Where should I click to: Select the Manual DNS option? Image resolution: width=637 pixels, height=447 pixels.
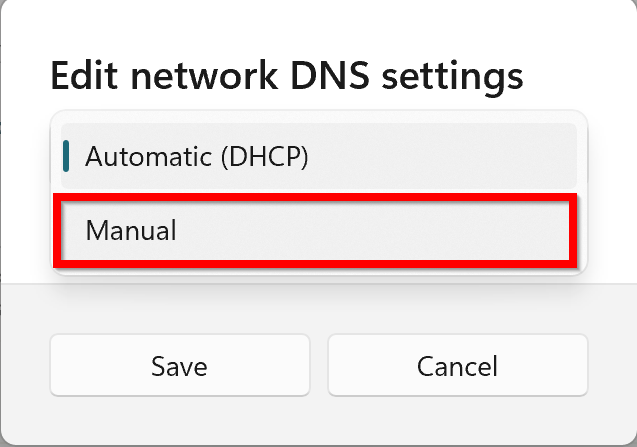[316, 231]
